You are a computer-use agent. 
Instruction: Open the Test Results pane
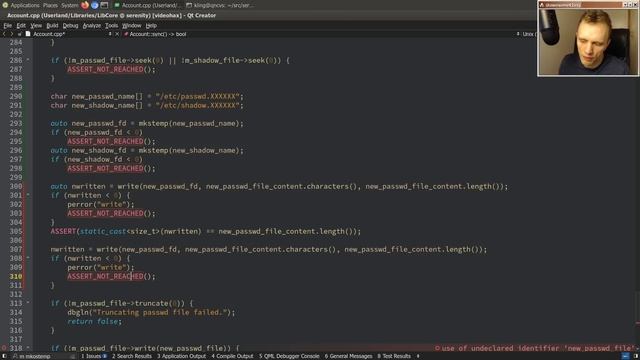[394, 356]
